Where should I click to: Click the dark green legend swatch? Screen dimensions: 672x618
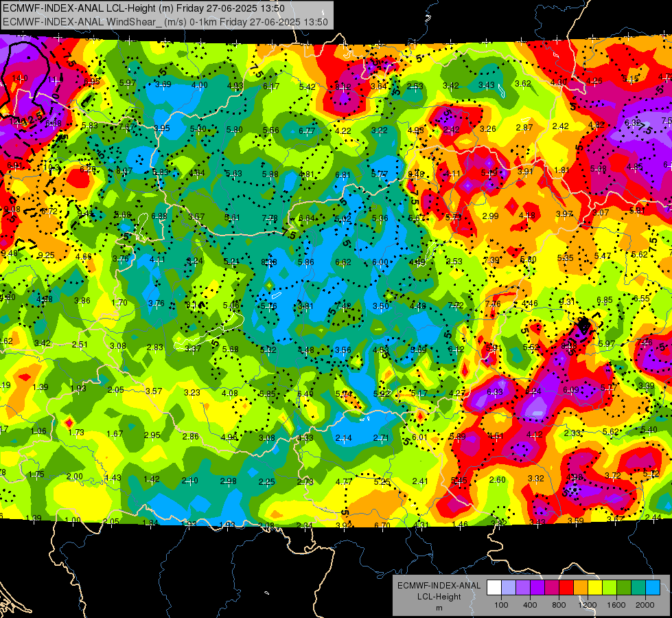click(x=623, y=588)
